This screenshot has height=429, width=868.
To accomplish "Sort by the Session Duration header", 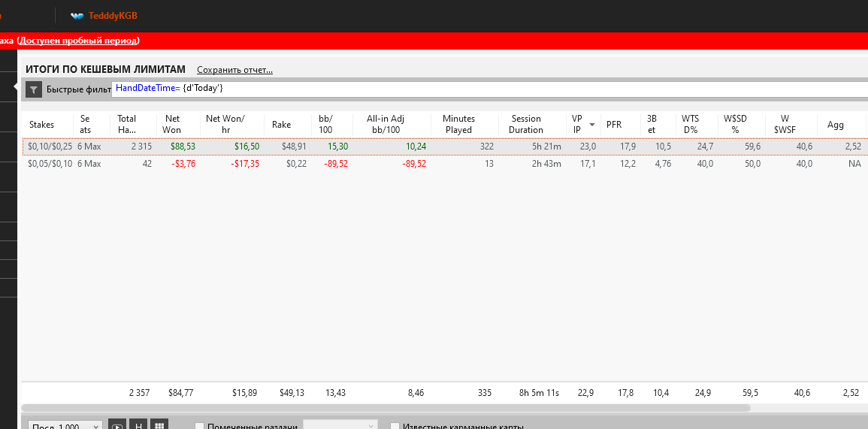I will tap(527, 125).
